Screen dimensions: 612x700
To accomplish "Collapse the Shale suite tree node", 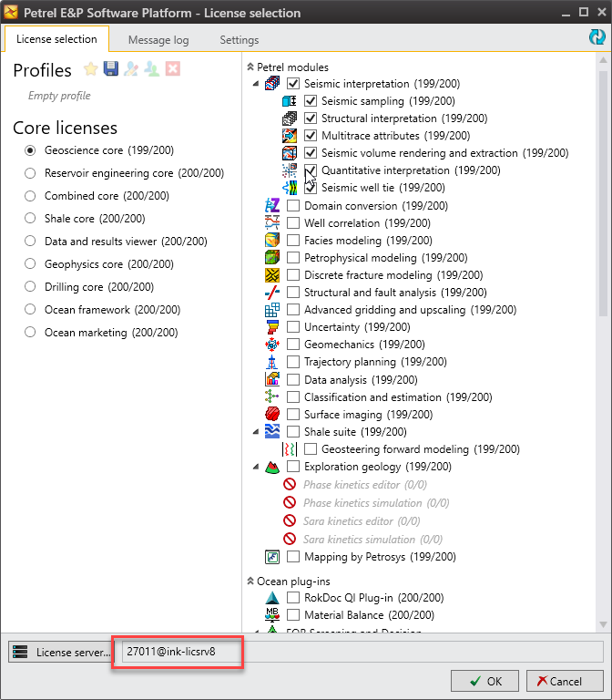I will pos(256,432).
